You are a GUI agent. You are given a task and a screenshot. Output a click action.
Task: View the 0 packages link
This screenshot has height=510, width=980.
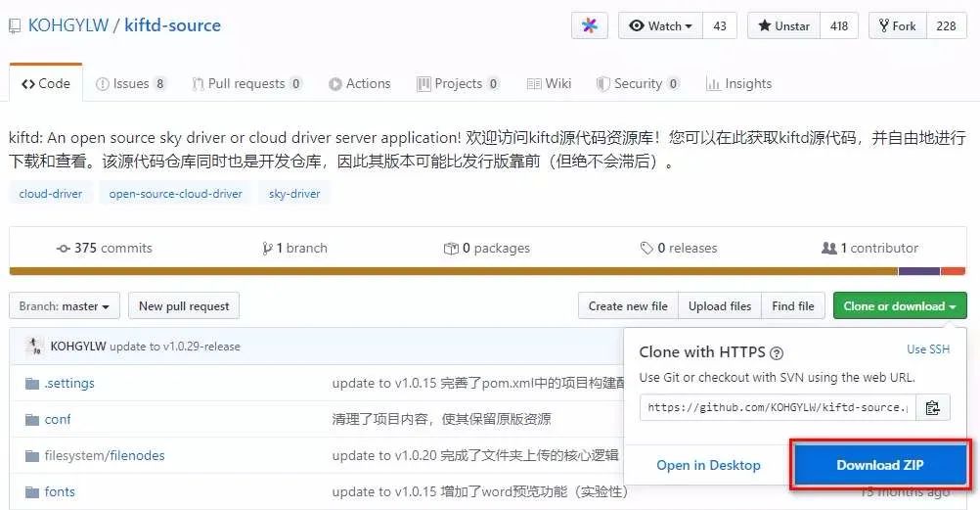click(487, 248)
